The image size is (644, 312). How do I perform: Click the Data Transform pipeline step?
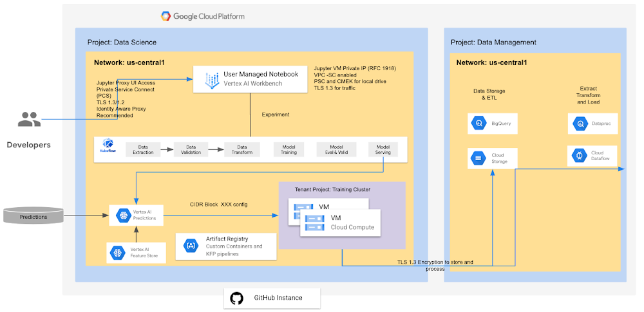pos(242,149)
